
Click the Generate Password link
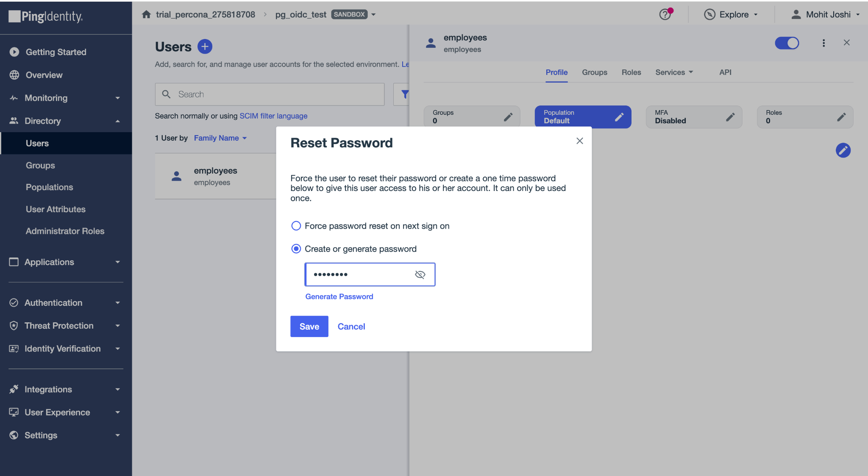(339, 296)
